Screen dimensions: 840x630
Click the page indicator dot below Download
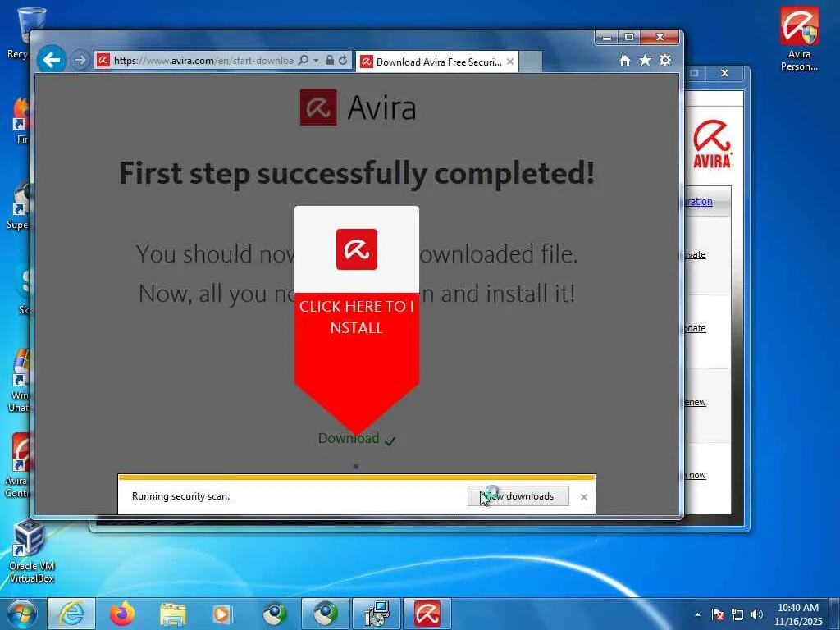(356, 467)
